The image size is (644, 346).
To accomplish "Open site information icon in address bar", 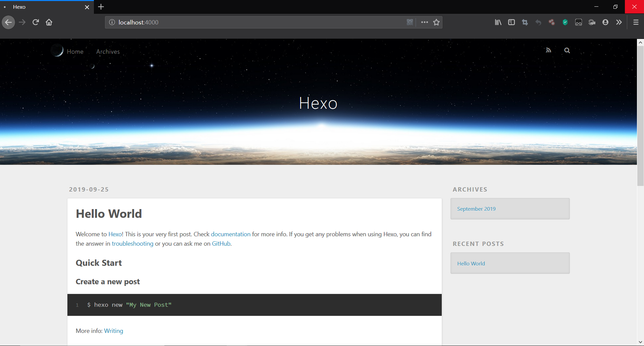I will 112,22.
